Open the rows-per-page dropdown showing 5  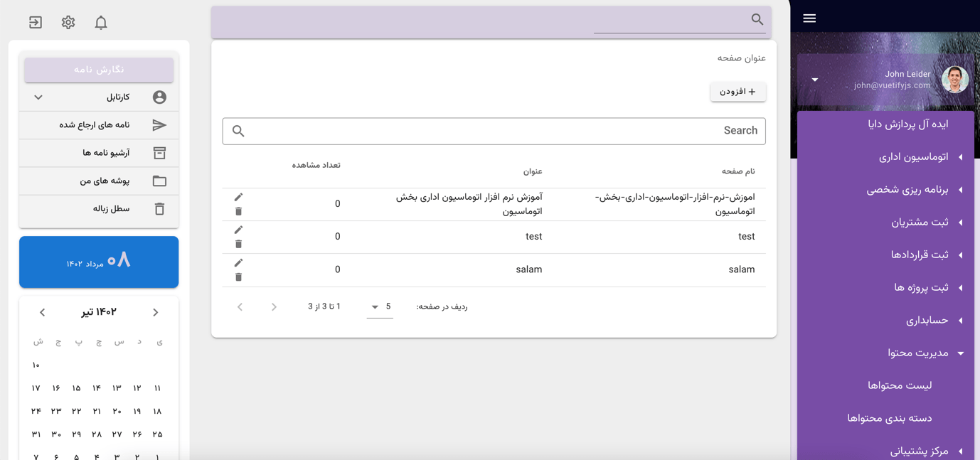tap(380, 306)
